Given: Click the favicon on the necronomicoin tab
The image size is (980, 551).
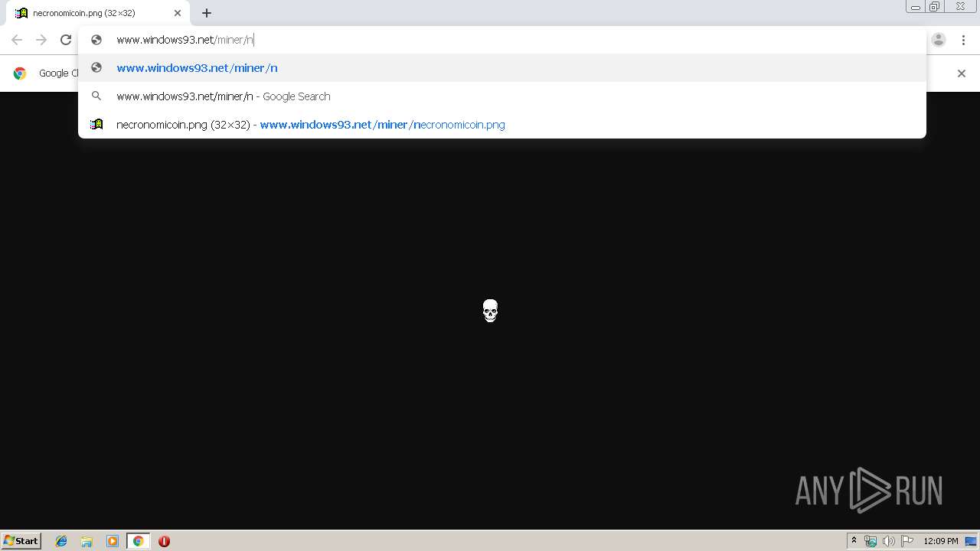Looking at the screenshot, I should (21, 13).
